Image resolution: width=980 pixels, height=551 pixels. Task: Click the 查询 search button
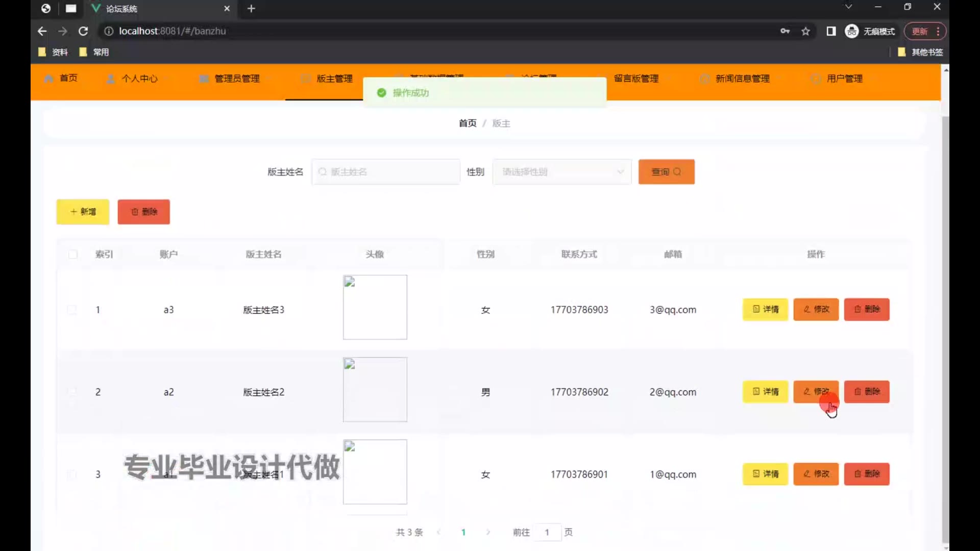pos(666,172)
